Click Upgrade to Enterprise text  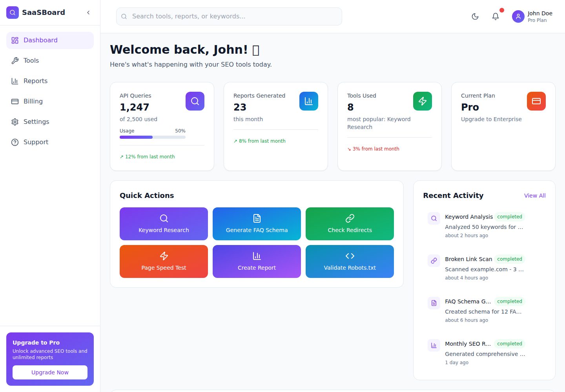pos(491,119)
